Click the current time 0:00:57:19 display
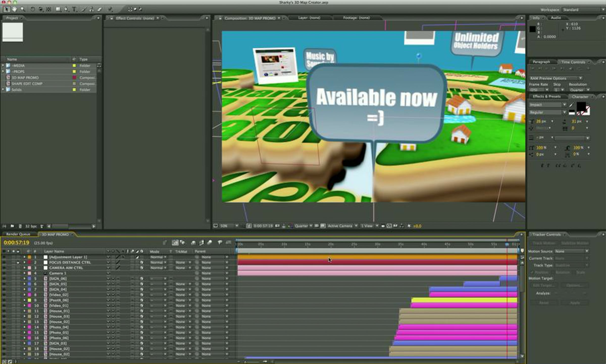 tap(16, 243)
